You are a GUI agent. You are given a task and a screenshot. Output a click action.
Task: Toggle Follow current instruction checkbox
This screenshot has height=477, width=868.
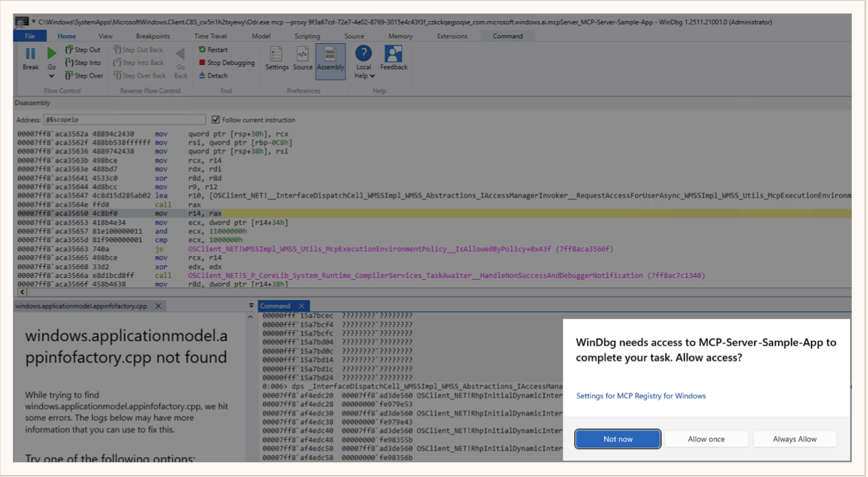click(x=216, y=120)
